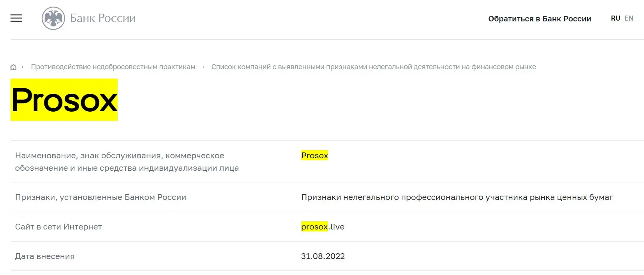Screen dimensions: 644x275
Task: Click the highlighted 'prosox' text in the URL
Action: [x=314, y=227]
